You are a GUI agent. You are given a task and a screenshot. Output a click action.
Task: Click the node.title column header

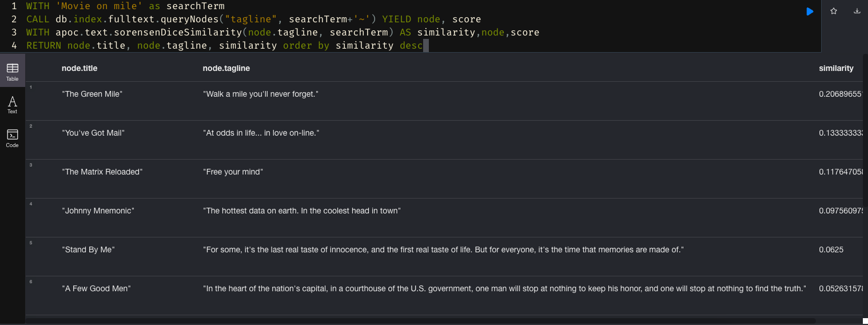79,68
